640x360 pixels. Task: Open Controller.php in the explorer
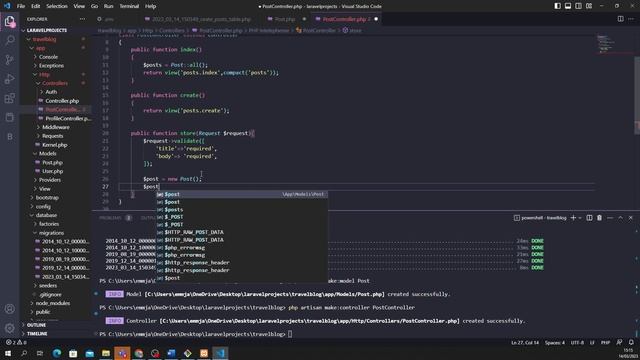62,101
